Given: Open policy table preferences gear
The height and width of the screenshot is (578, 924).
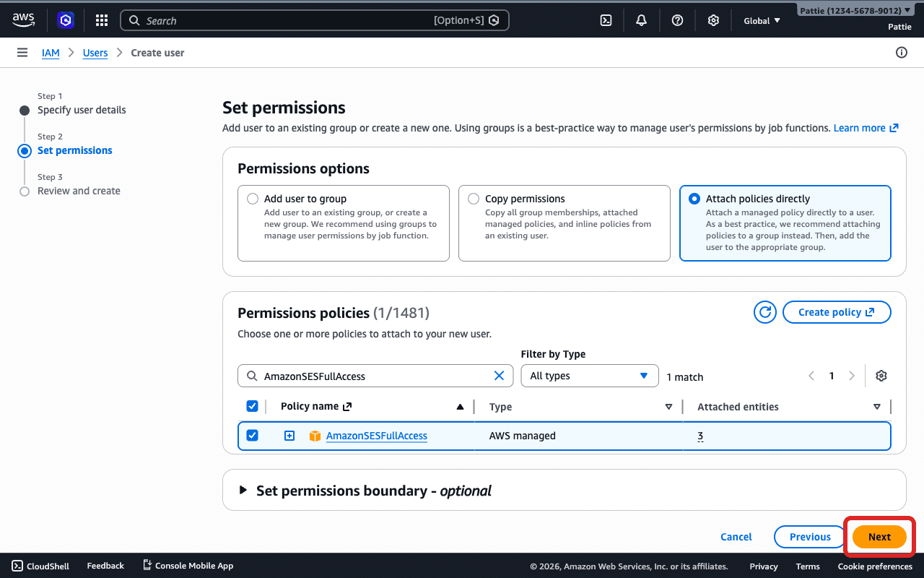Looking at the screenshot, I should 881,376.
